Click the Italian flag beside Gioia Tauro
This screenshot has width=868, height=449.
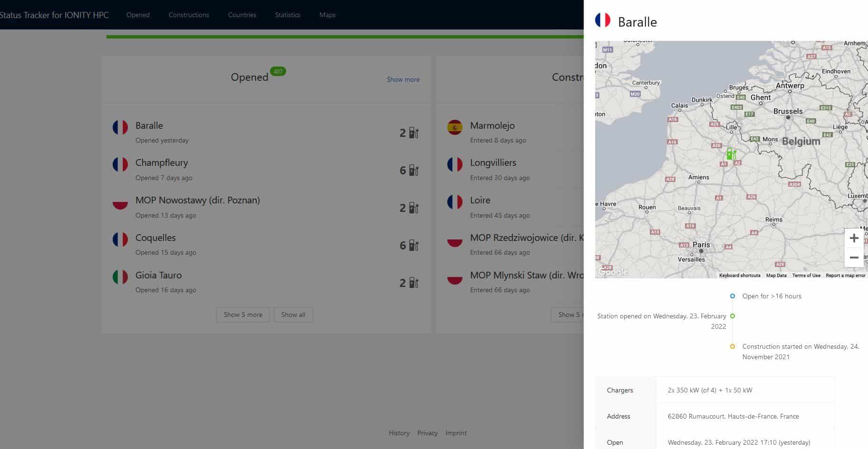(x=120, y=277)
